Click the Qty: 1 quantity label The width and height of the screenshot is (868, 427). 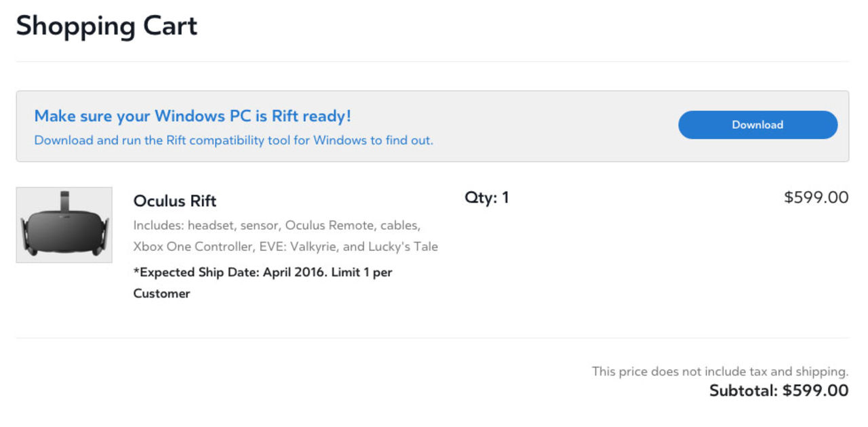486,198
